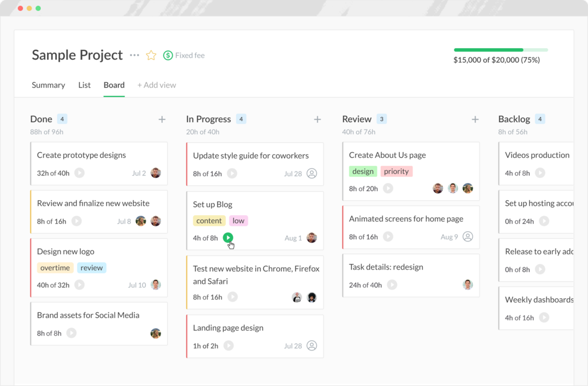Start the timer on Landing page design
Screen dimensions: 588x386
[x=228, y=345]
